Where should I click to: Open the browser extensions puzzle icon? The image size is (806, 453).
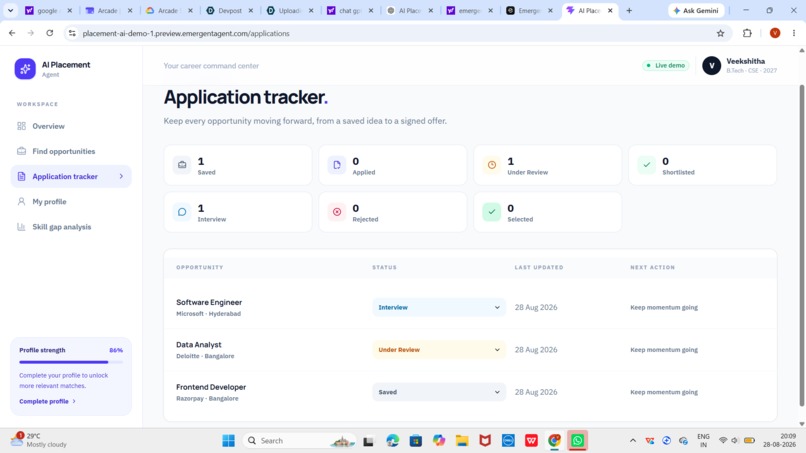pos(747,33)
